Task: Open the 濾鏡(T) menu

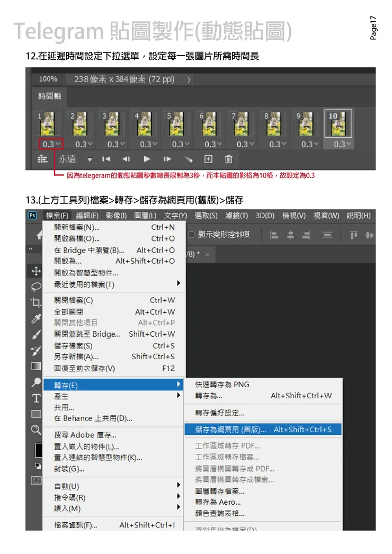Action: click(237, 216)
